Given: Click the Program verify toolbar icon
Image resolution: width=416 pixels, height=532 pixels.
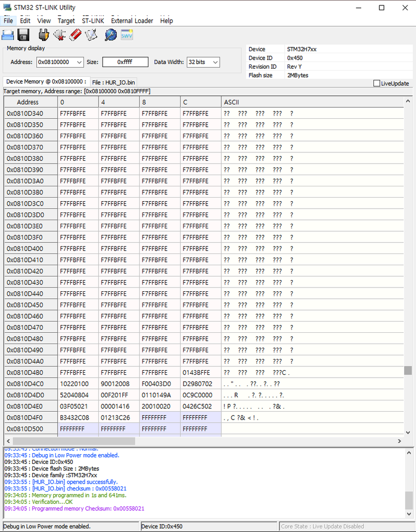Looking at the screenshot, I should (91, 35).
